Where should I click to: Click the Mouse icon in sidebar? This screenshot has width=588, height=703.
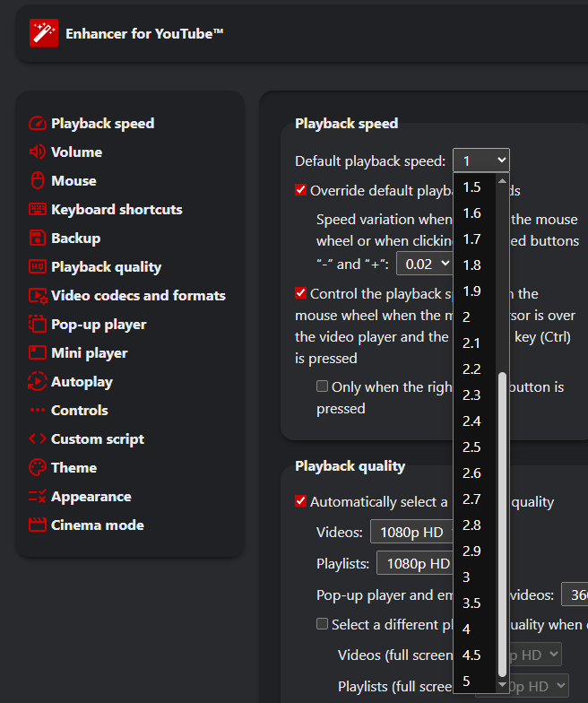(38, 181)
